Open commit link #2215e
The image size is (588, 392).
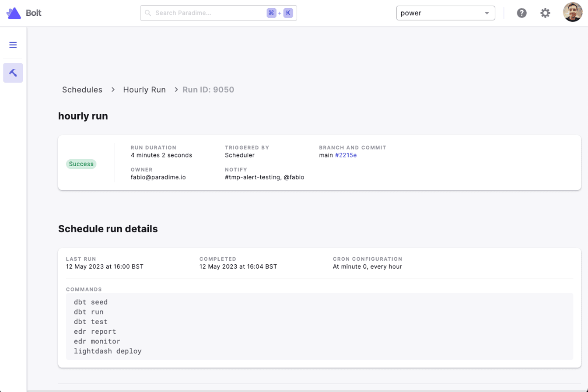pyautogui.click(x=346, y=155)
